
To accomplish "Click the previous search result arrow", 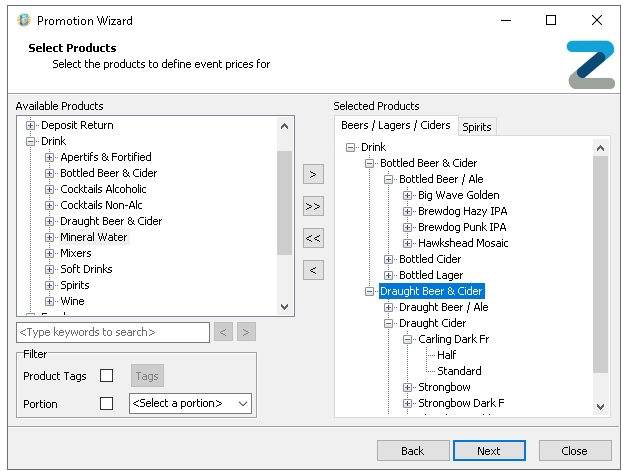I will [x=224, y=332].
